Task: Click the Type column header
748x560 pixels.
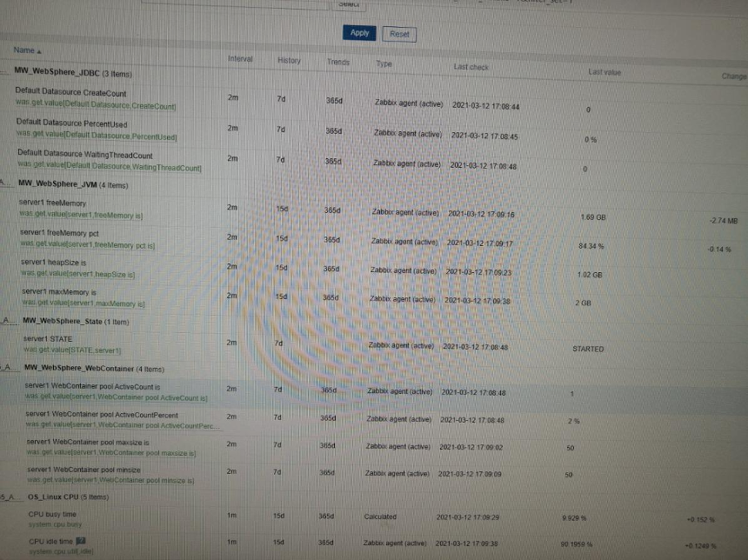Action: tap(384, 63)
